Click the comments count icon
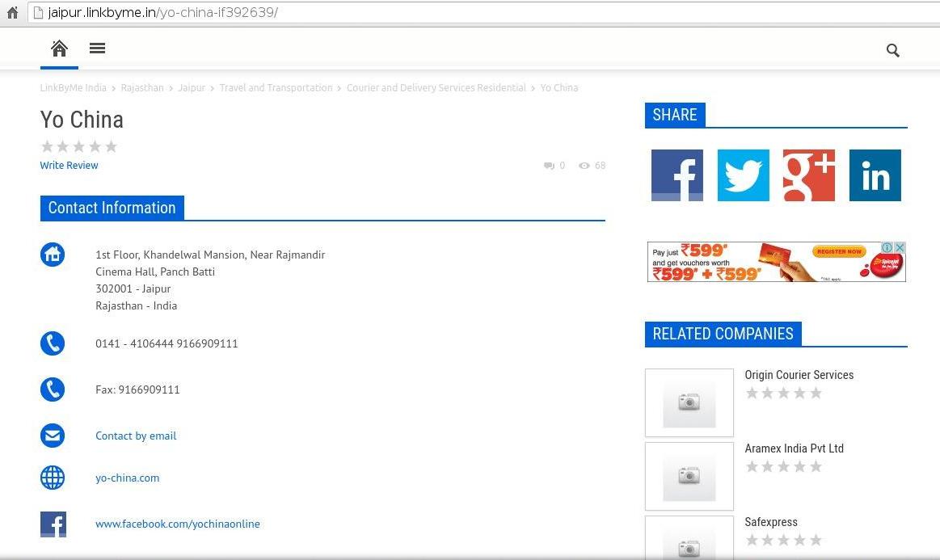This screenshot has width=940, height=560. coord(549,166)
